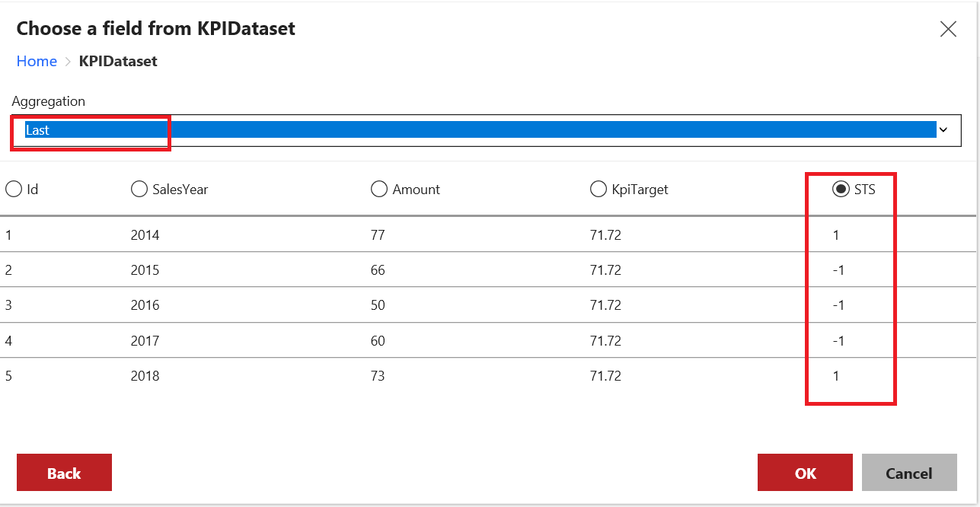Pick the KpiTarget radio button

pos(599,190)
